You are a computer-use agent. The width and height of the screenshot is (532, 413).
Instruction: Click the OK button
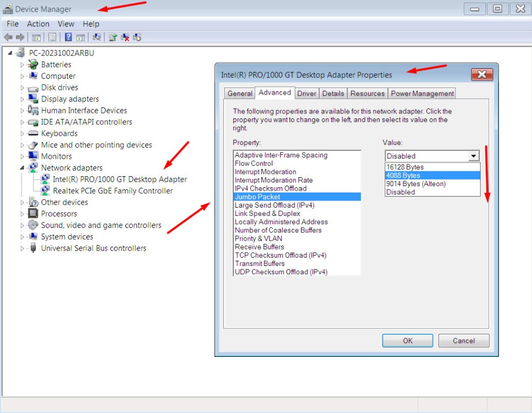[408, 341]
